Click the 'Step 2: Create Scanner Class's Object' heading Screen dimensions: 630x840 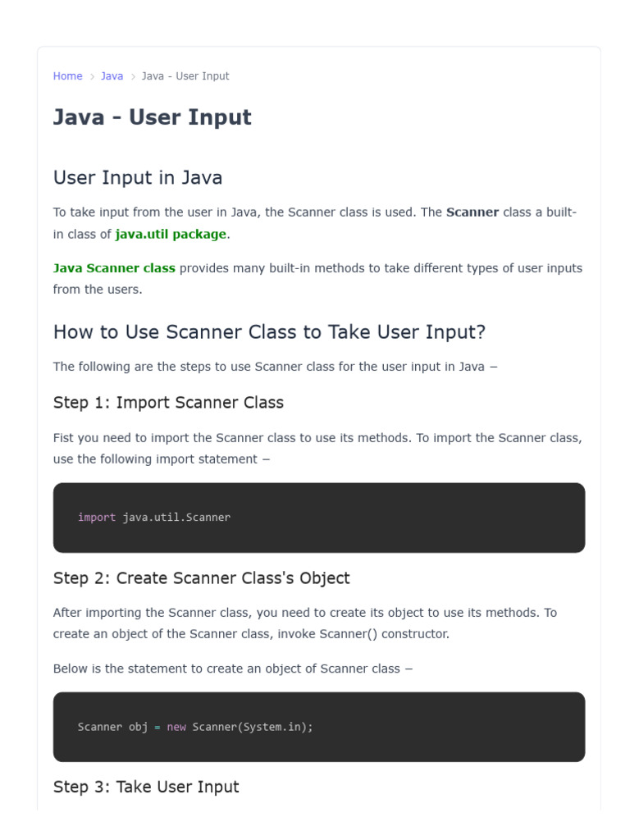(202, 578)
